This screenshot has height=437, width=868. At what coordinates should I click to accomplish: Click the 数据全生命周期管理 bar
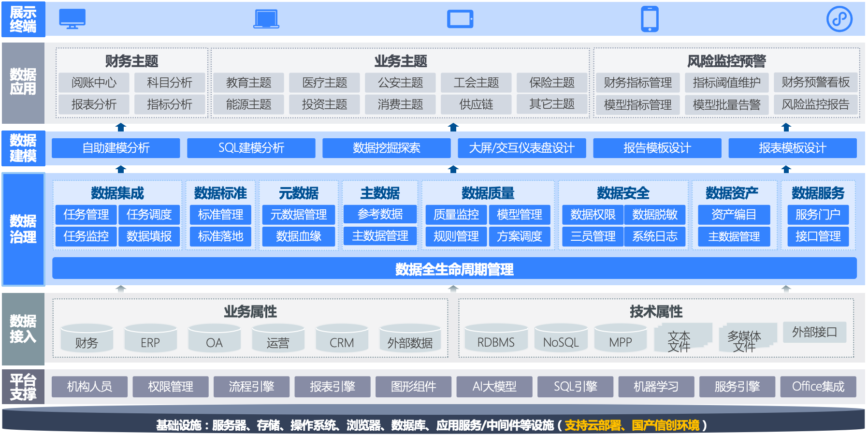point(454,269)
